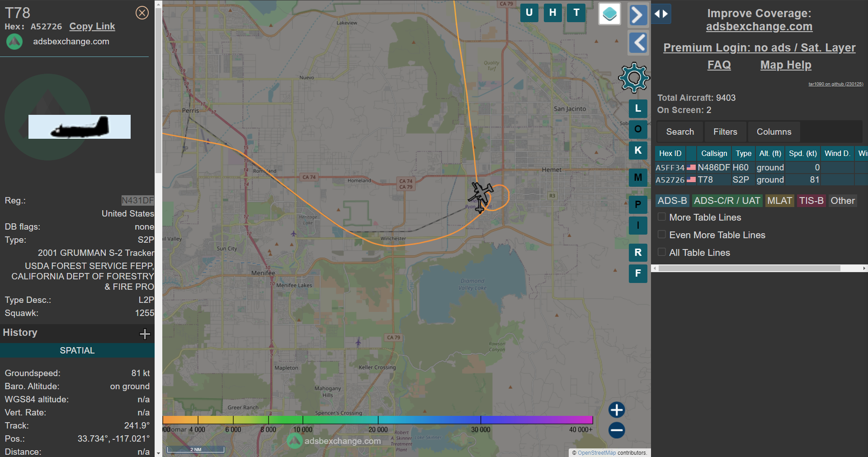Screen dimensions: 868x457
Task: Open Premium Login link
Action: 759,47
